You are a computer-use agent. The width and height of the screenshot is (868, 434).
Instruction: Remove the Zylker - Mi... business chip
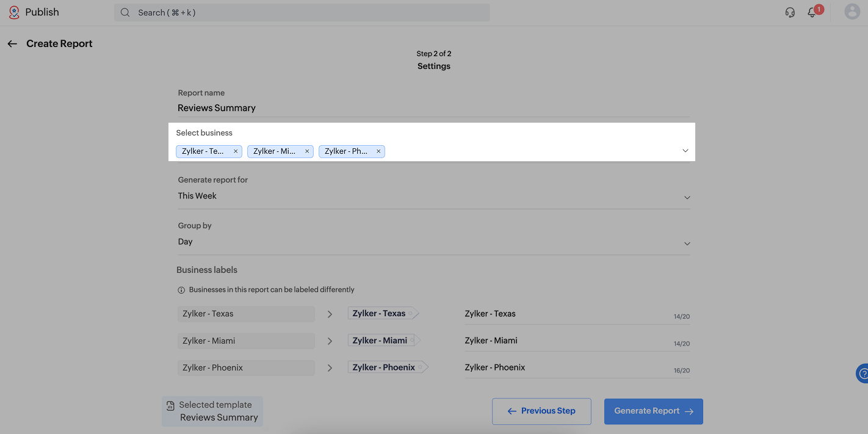[x=307, y=151]
